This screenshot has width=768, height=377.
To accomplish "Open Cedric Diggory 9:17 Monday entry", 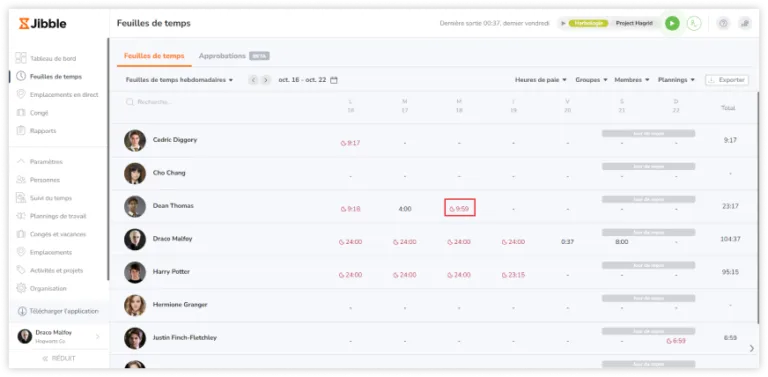I will [351, 143].
